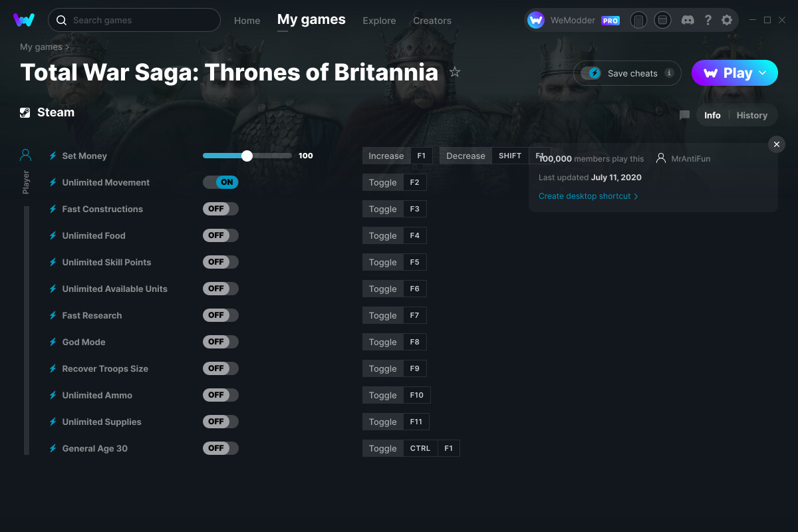The height and width of the screenshot is (532, 798).
Task: Click Create desktop shortcut link
Action: click(x=589, y=196)
